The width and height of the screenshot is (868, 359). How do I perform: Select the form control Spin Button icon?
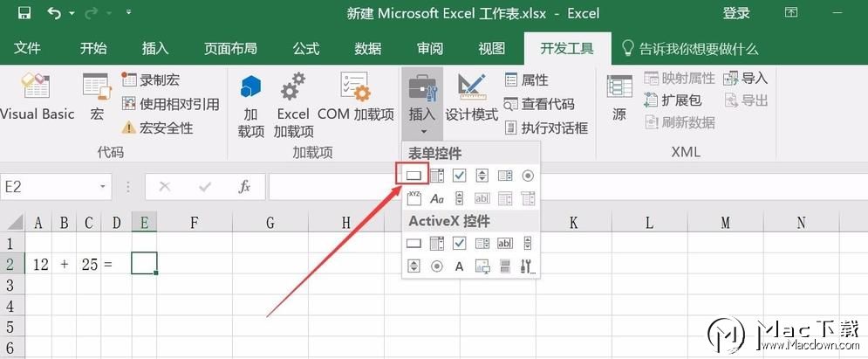482,176
